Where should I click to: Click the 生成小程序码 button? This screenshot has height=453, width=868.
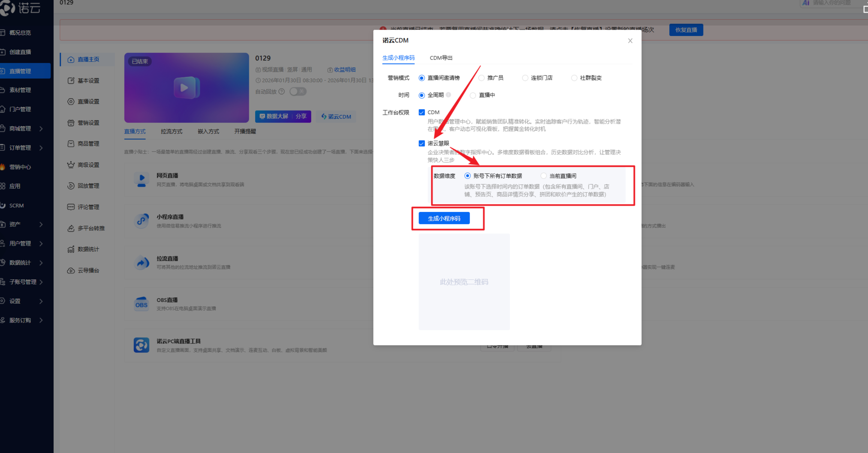[444, 218]
